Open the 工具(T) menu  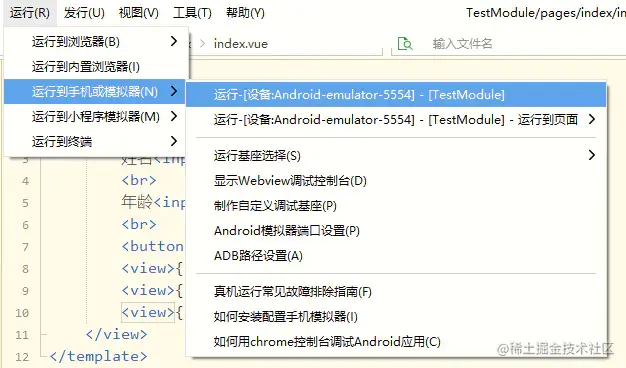click(x=192, y=13)
